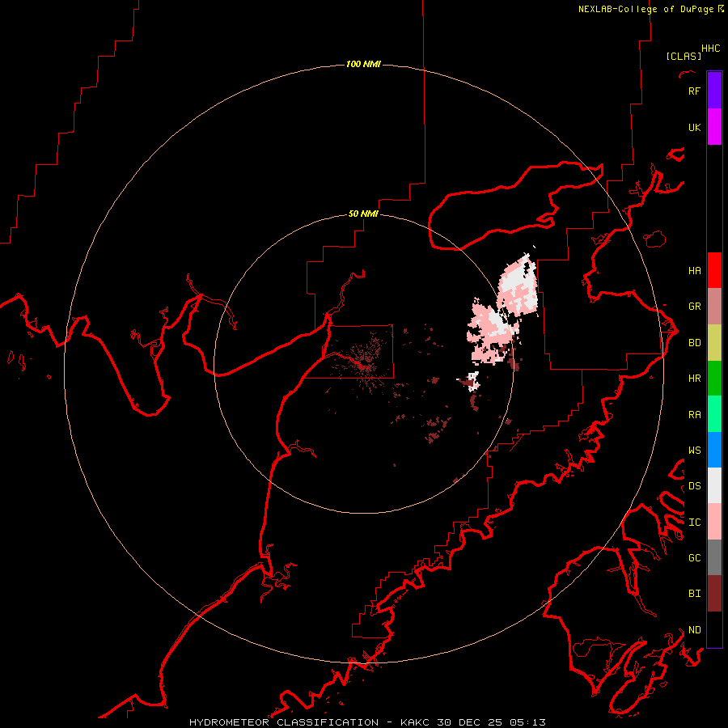Click the ND legend label

(694, 630)
